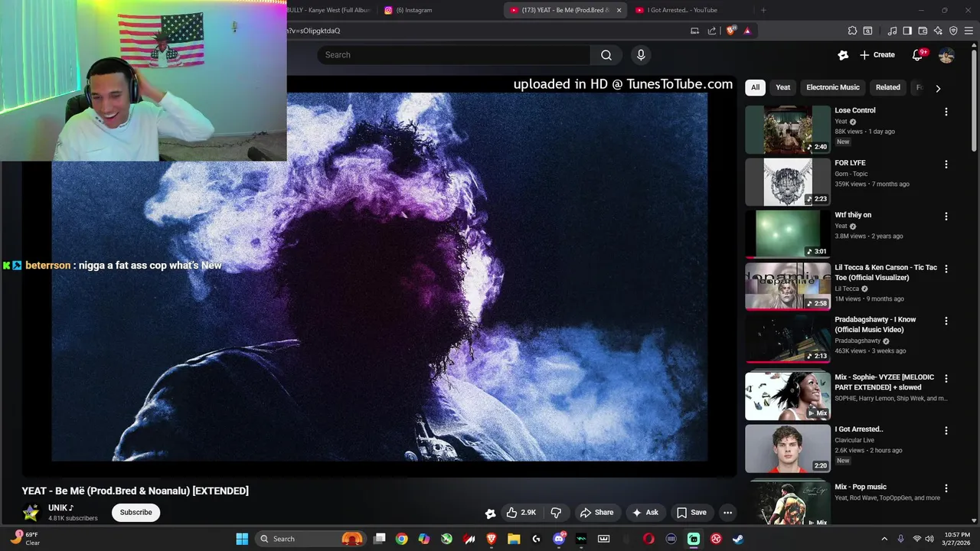Click the Windows Start button

242,539
